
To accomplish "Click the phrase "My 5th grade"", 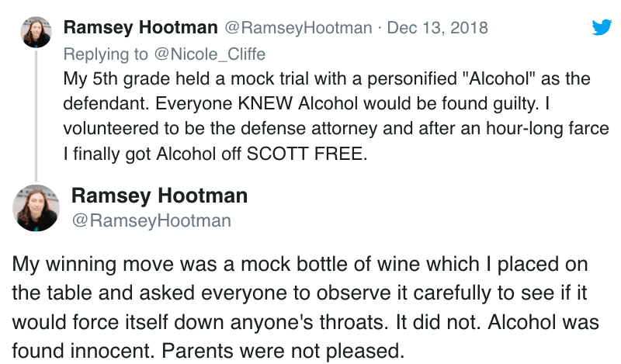I will pos(108,79).
